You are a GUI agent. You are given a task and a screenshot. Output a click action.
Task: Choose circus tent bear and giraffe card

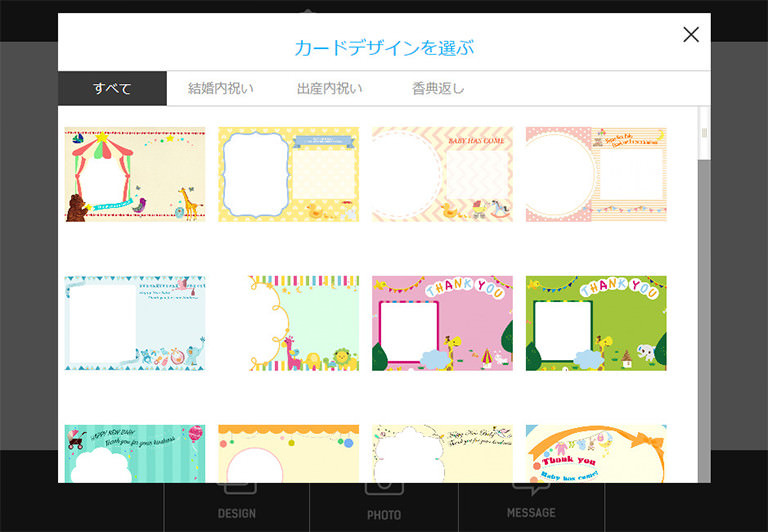[135, 174]
